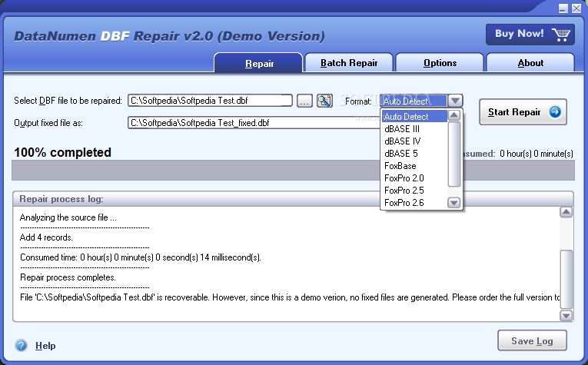Click 'Analyzing the source file ...' log line
Screen dimensions: 588x365
click(x=68, y=217)
